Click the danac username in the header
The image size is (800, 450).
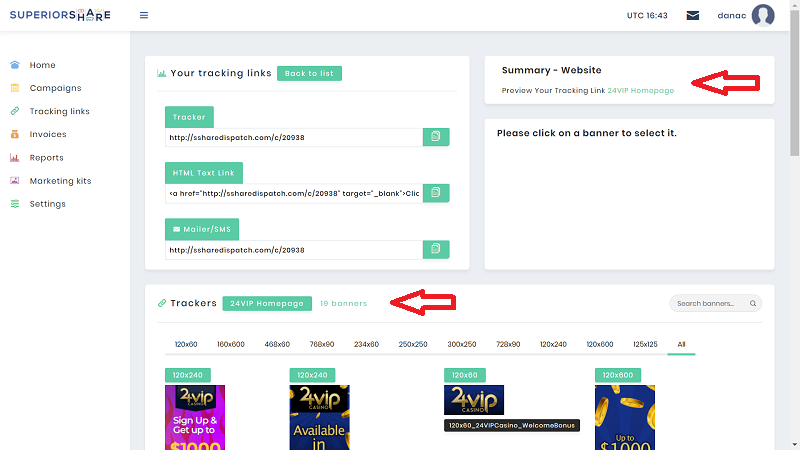click(732, 15)
